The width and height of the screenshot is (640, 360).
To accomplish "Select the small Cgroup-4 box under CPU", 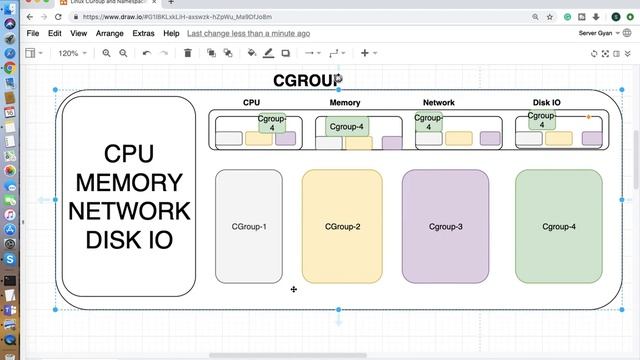I will pyautogui.click(x=272, y=123).
